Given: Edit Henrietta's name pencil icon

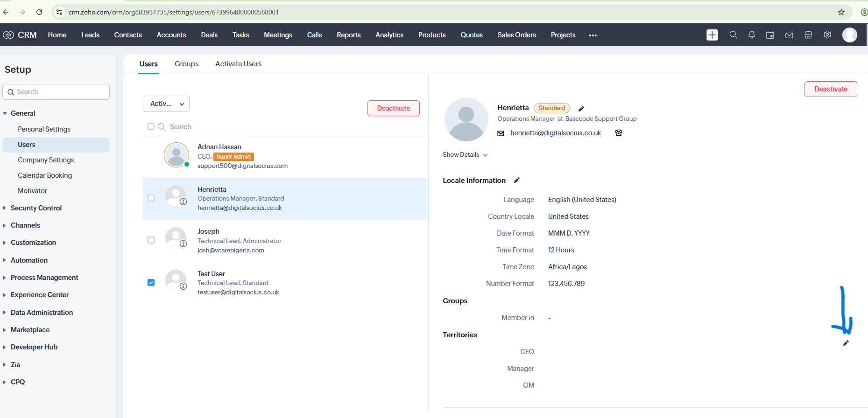Looking at the screenshot, I should 581,109.
